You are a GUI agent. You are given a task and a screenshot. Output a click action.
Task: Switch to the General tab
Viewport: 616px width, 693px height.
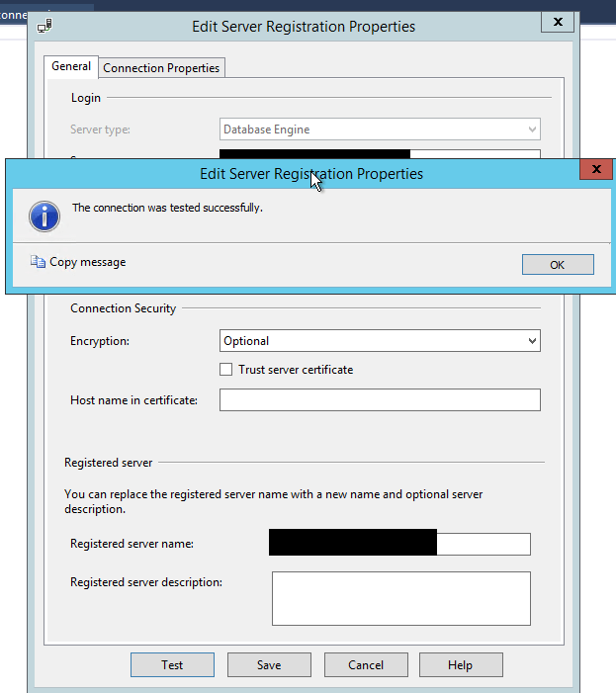(71, 66)
